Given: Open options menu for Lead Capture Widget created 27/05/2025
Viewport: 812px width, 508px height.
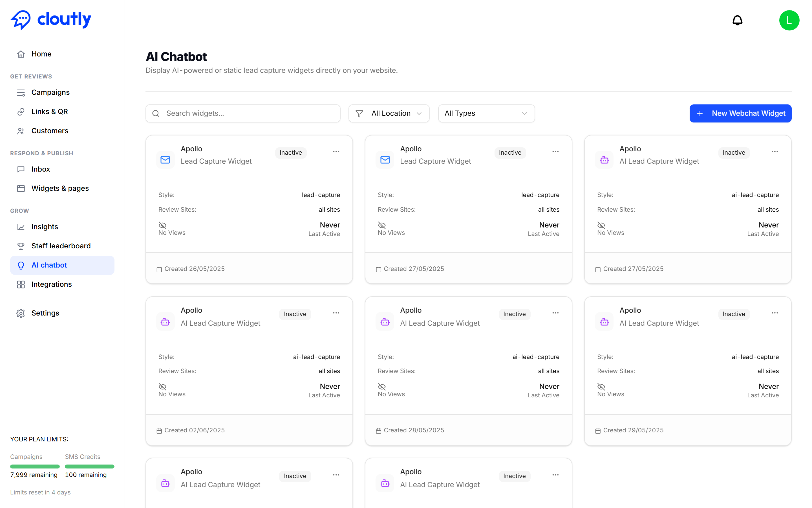Looking at the screenshot, I should tap(555, 152).
